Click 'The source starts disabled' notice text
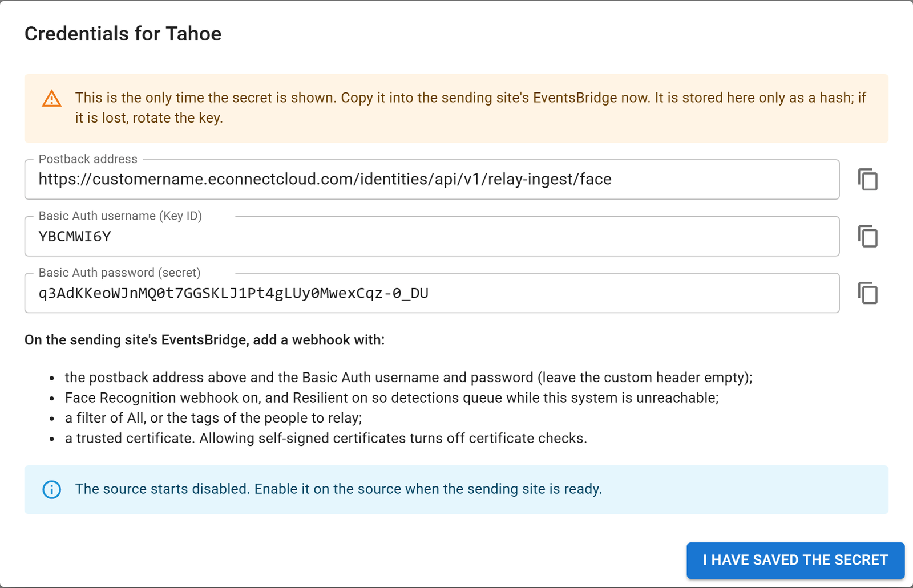This screenshot has width=913, height=588. click(338, 489)
